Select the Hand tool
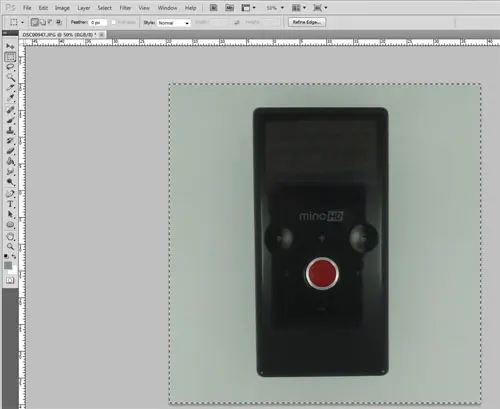500x409 pixels. point(10,236)
